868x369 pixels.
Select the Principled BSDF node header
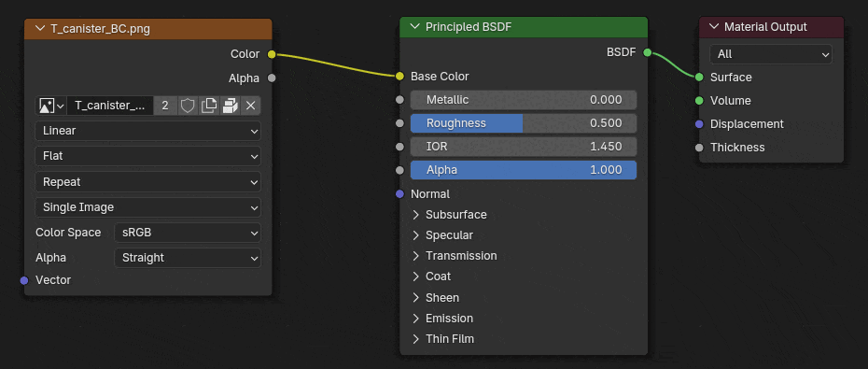(x=524, y=26)
